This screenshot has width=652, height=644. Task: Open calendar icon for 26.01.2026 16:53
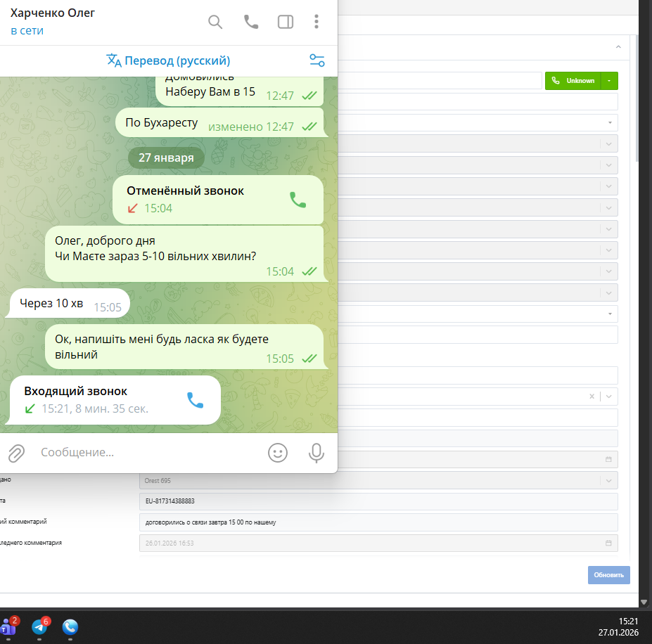pyautogui.click(x=608, y=543)
